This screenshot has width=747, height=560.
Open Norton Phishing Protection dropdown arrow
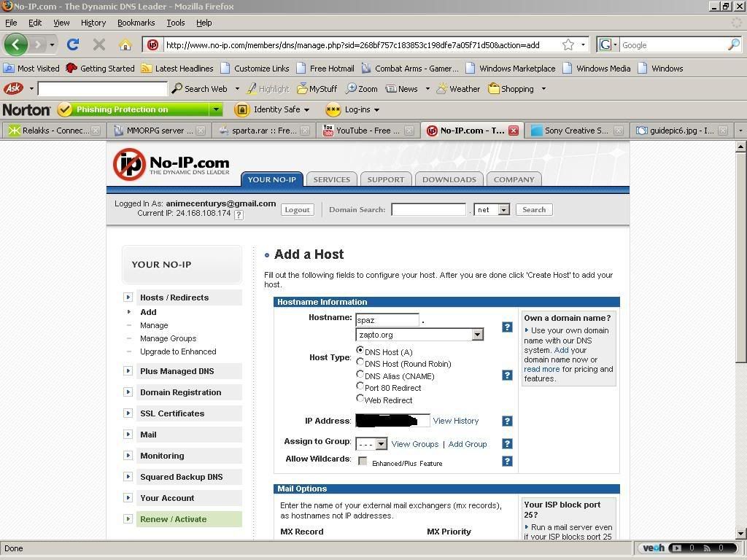216,109
